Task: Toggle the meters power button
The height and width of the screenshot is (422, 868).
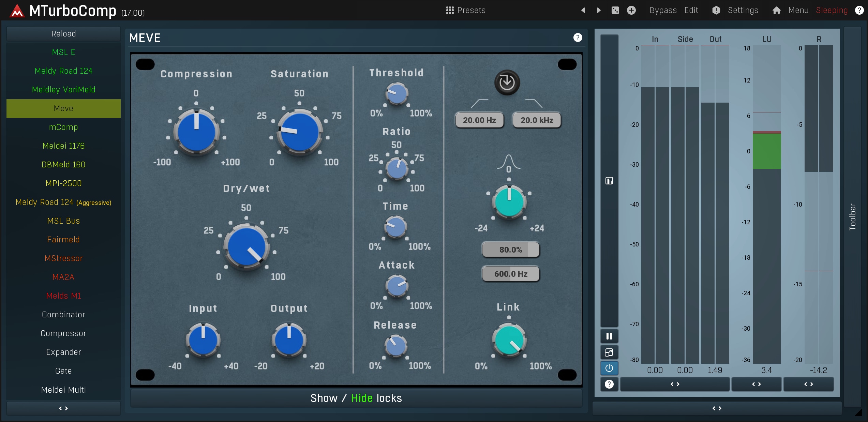Action: tap(609, 368)
